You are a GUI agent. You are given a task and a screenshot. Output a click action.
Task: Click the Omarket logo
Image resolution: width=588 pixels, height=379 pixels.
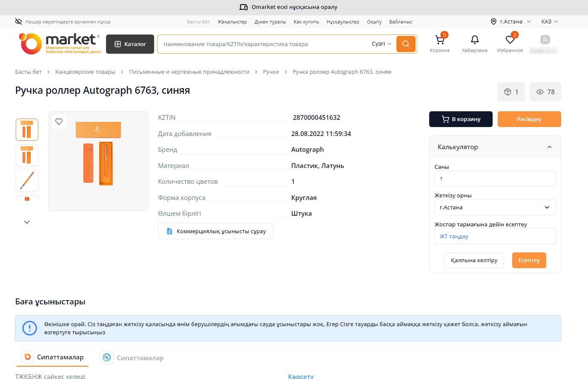point(60,44)
